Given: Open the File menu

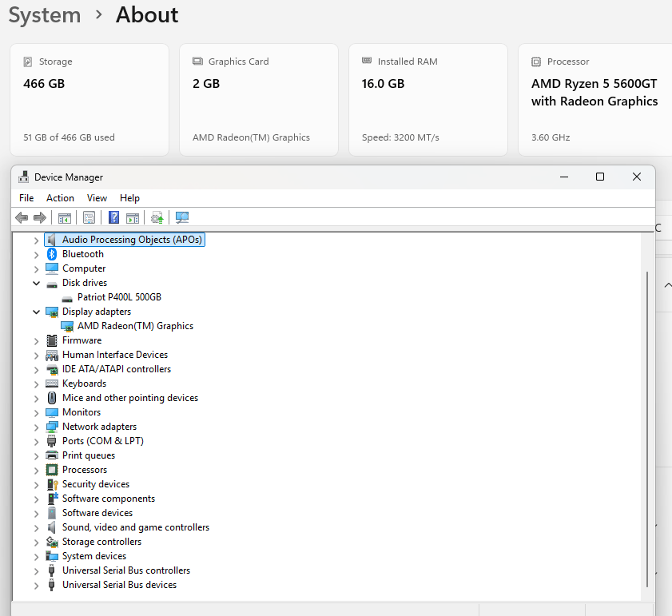Looking at the screenshot, I should pos(26,198).
